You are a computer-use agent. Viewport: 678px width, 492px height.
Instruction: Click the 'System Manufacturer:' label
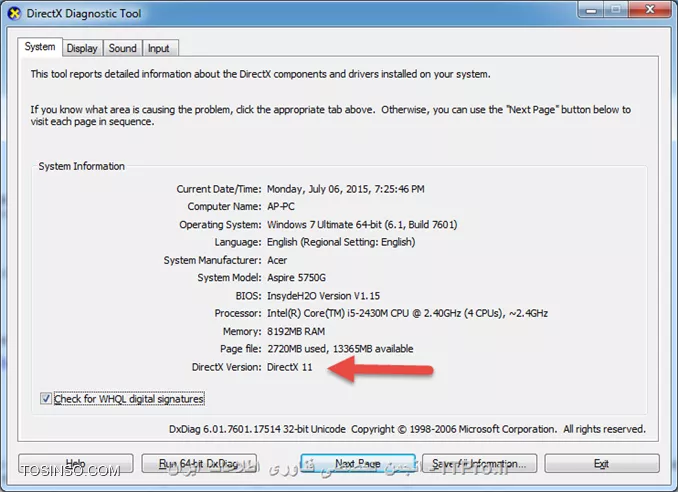pyautogui.click(x=212, y=260)
